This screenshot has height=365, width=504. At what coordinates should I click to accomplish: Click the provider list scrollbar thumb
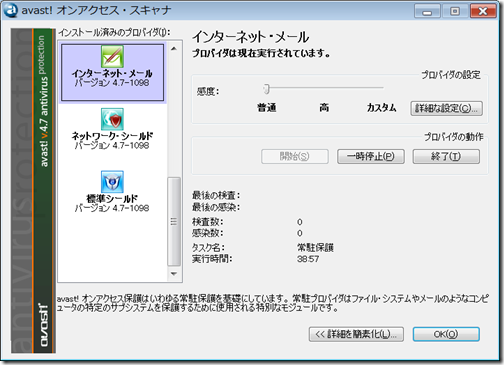(174, 221)
